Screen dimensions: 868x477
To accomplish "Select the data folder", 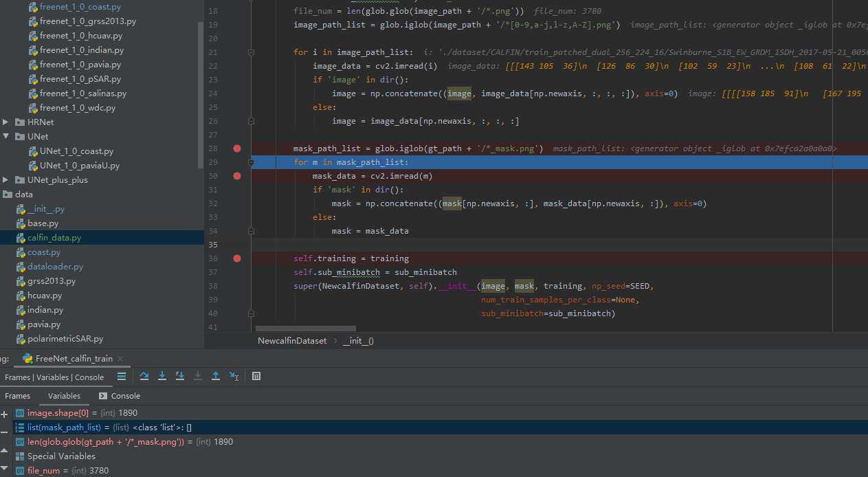I will (x=23, y=195).
